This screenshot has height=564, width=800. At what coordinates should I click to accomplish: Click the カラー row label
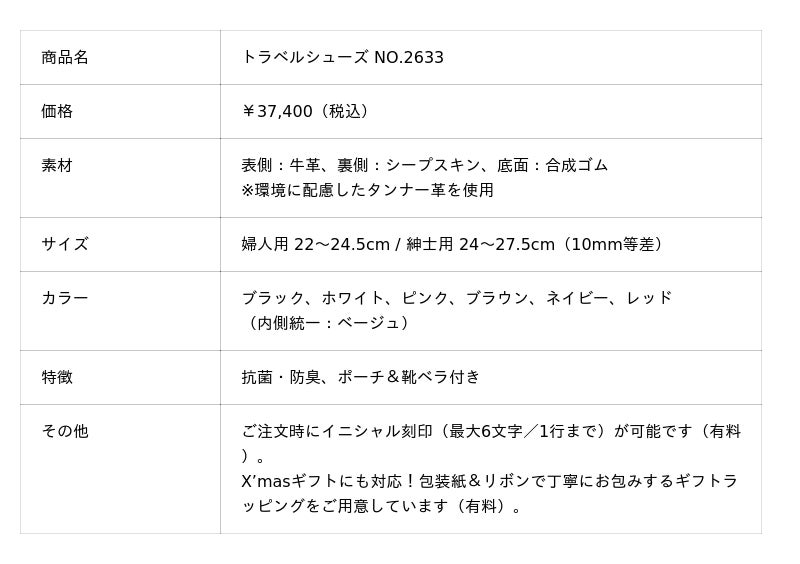coord(65,298)
